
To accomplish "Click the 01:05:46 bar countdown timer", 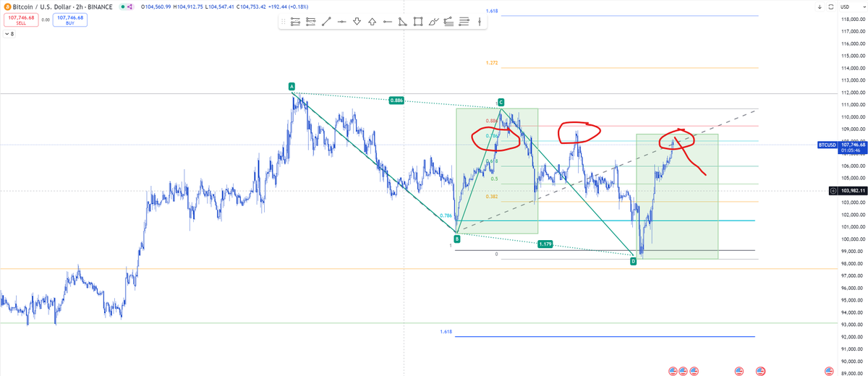I will [852, 150].
